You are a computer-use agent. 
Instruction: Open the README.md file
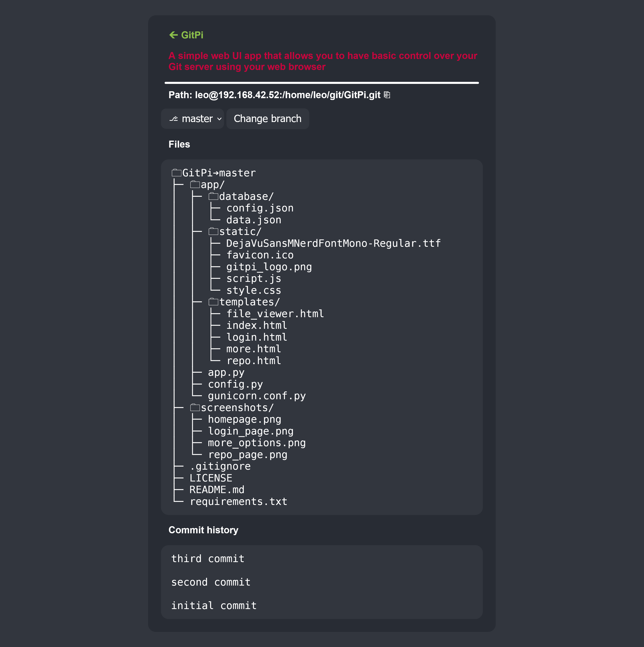[217, 490]
